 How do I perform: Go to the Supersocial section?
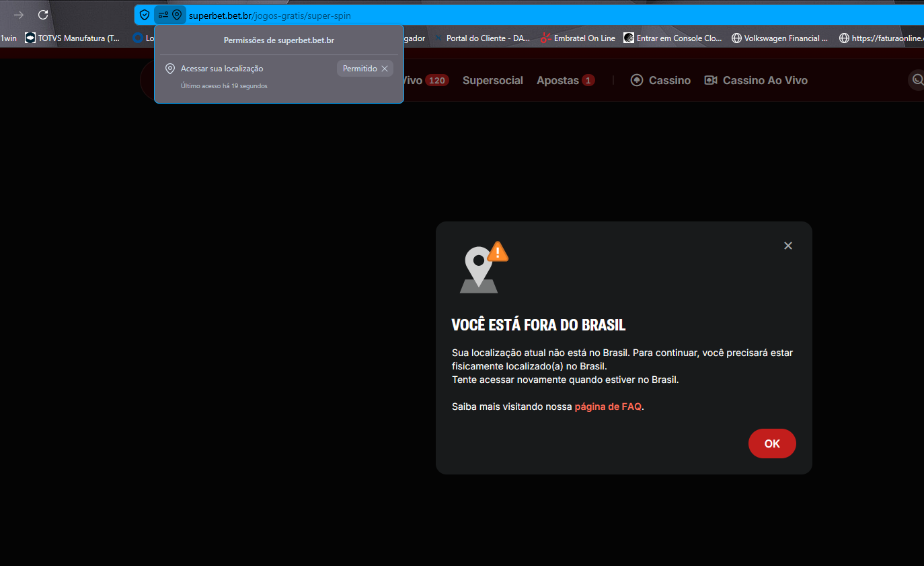(x=493, y=80)
